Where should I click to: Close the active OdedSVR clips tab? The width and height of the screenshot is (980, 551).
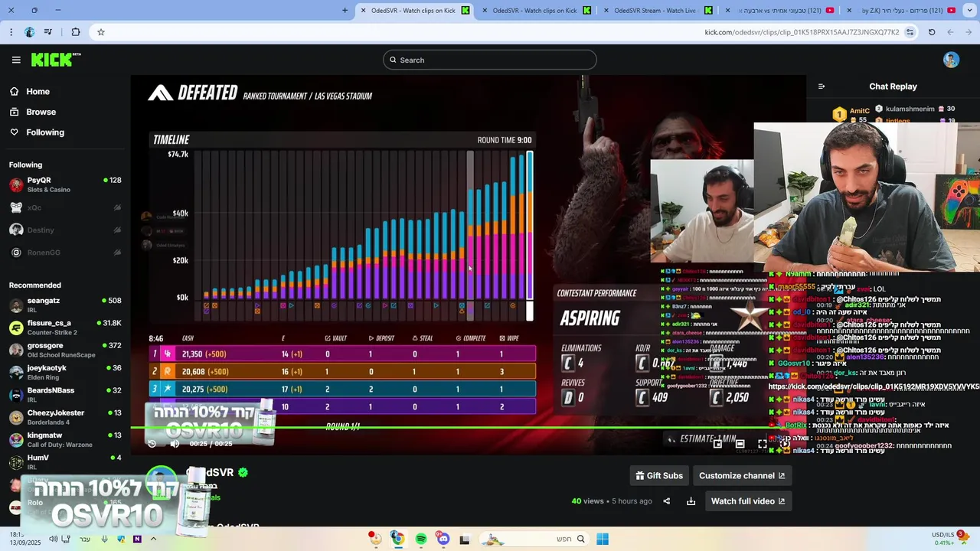click(363, 10)
